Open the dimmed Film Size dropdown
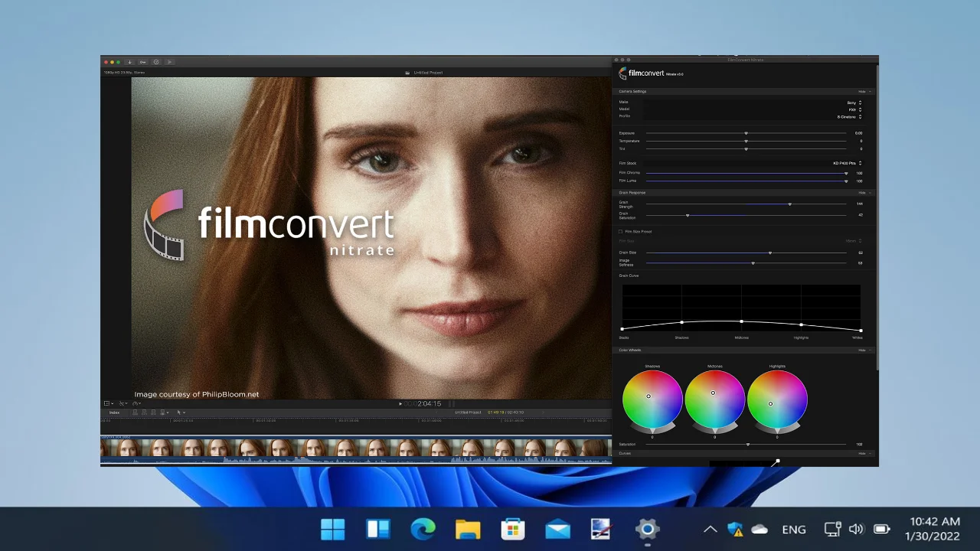This screenshot has width=980, height=551. coord(854,241)
